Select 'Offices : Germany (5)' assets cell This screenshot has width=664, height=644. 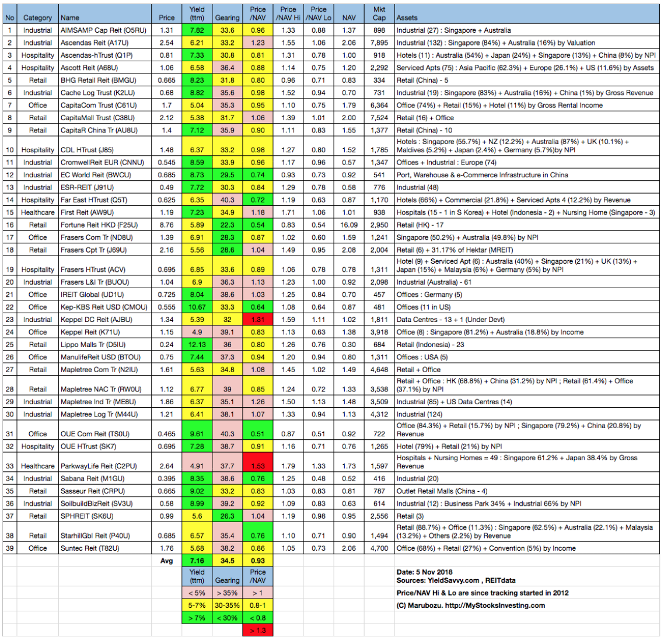[527, 295]
